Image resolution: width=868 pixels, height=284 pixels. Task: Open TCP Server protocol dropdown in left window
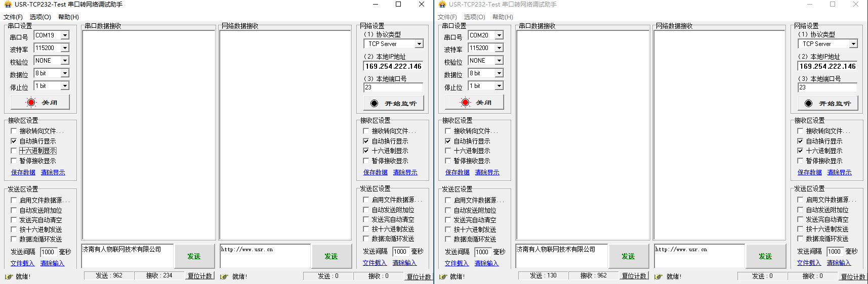pyautogui.click(x=419, y=44)
